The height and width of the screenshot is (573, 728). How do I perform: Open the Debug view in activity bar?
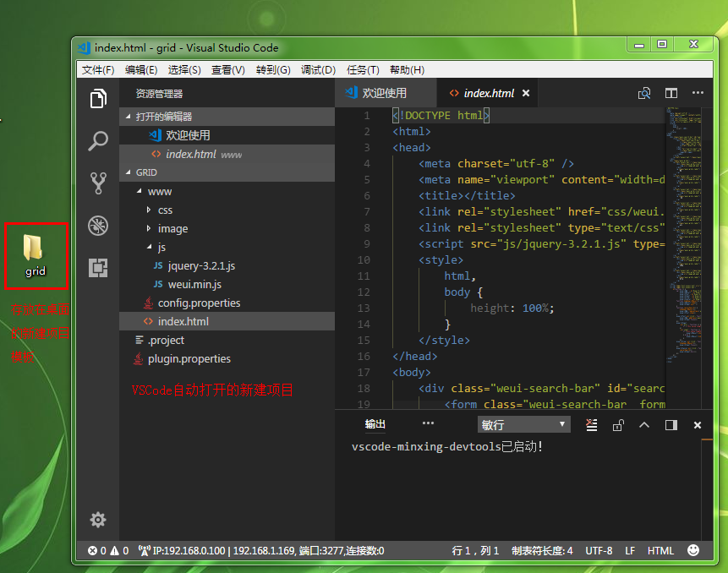click(98, 226)
